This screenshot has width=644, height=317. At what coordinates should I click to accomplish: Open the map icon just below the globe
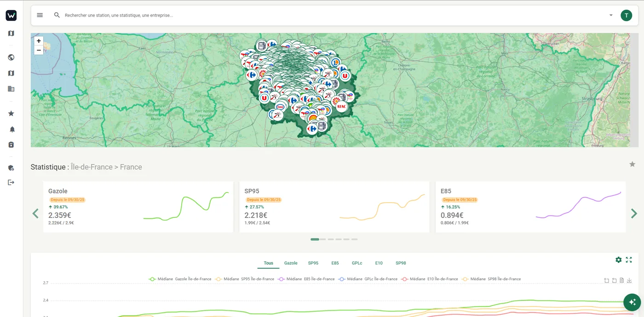(11, 73)
